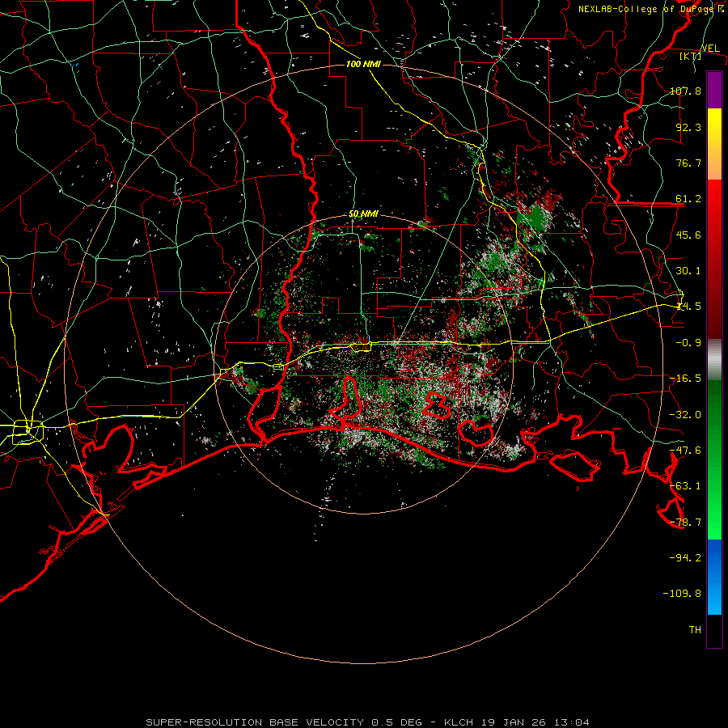Click the [KT] units label
The height and width of the screenshot is (728, 728).
tap(691, 56)
